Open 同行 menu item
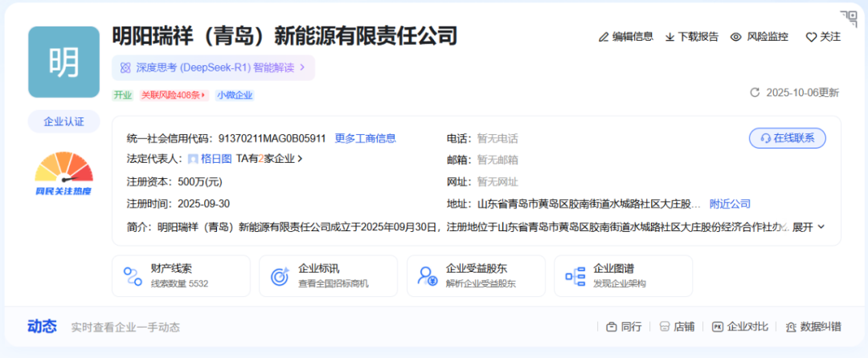The width and height of the screenshot is (868, 358). pyautogui.click(x=624, y=327)
